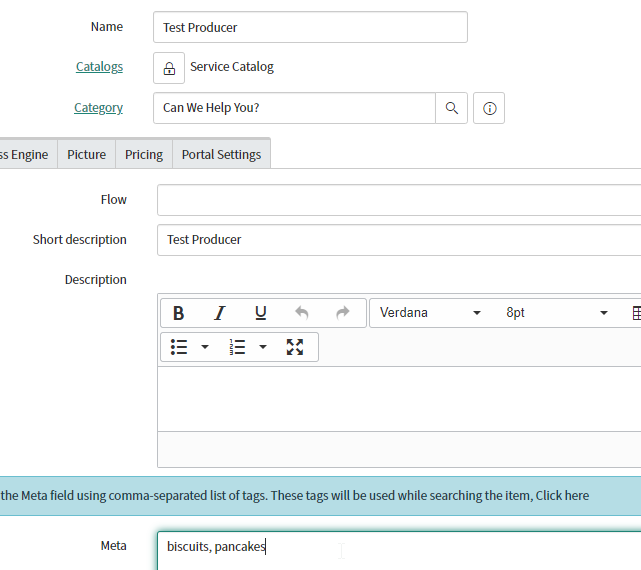Expand bullet list style options arrow
Viewport: 641px width, 570px height.
coord(205,347)
